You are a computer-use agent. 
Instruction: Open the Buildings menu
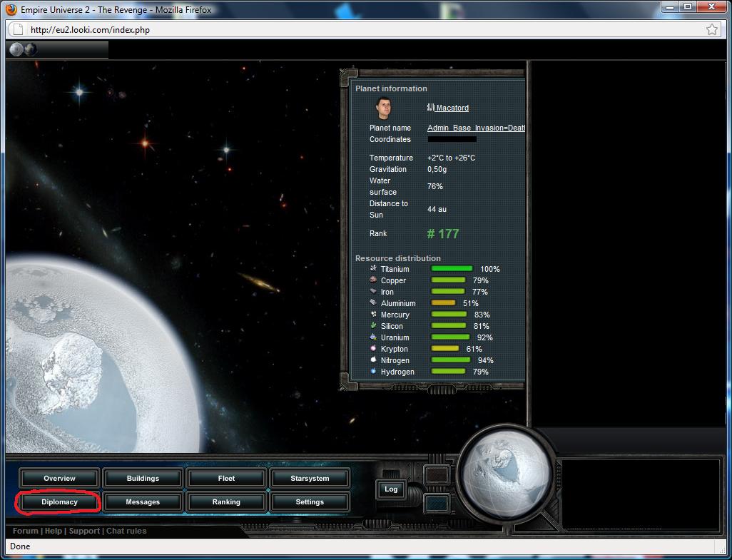[143, 479]
